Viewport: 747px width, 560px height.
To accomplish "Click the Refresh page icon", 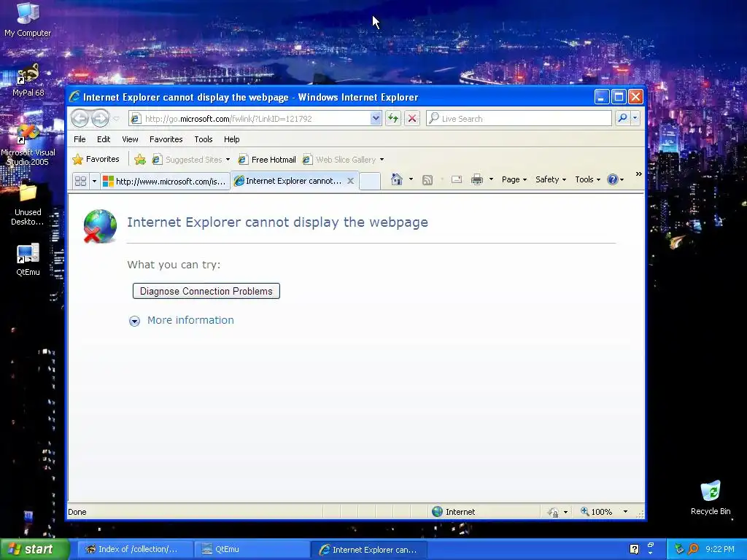I will [393, 118].
